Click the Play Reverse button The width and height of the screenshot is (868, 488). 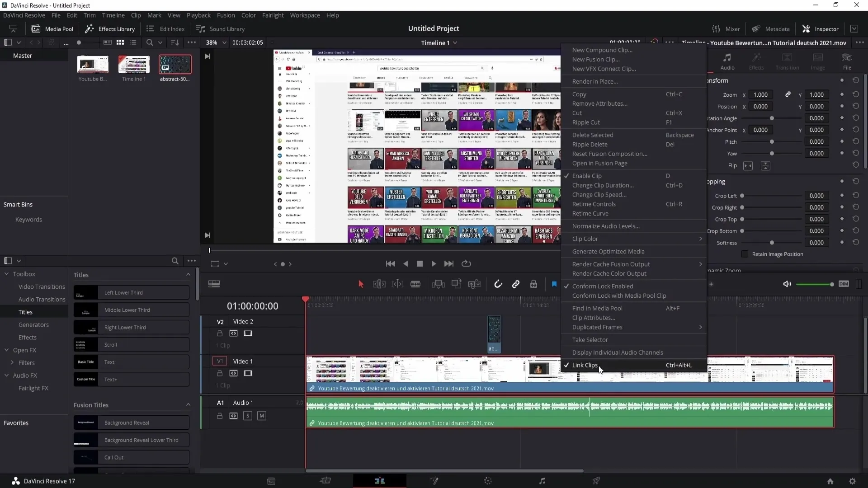[x=406, y=264]
